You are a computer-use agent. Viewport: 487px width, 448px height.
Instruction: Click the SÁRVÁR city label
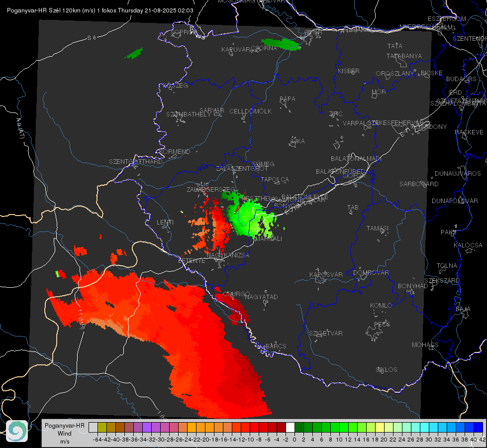(212, 111)
